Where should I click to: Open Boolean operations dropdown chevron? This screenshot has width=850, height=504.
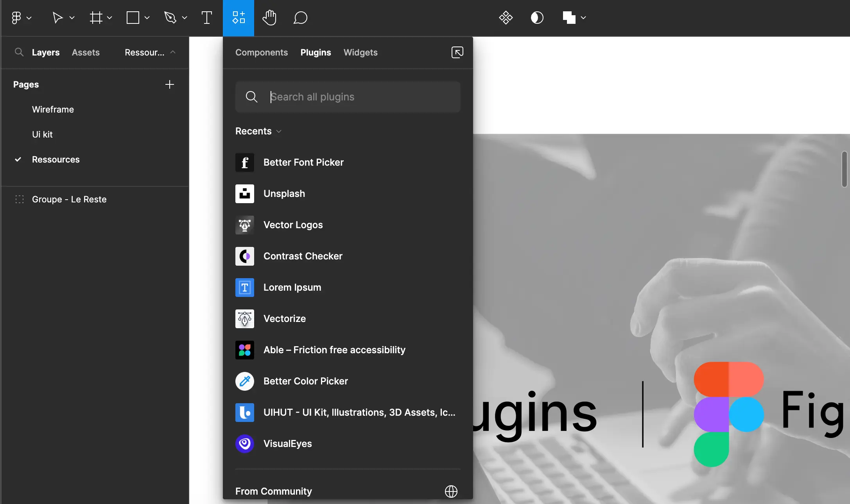(583, 18)
